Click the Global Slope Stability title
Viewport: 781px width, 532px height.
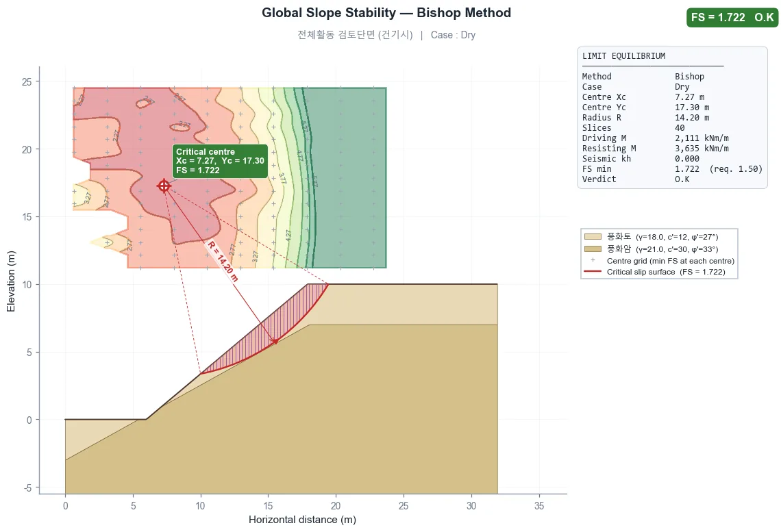click(x=386, y=13)
